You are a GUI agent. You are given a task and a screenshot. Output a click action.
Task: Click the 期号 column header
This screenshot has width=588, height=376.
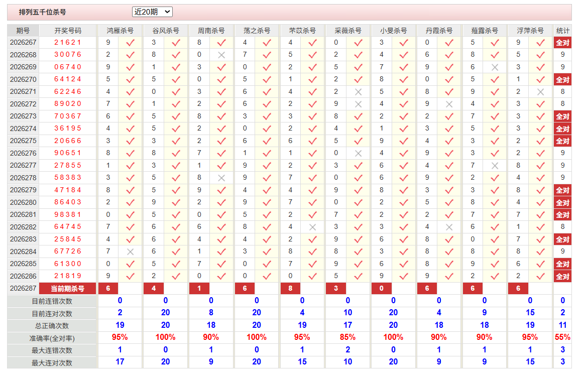(x=23, y=31)
